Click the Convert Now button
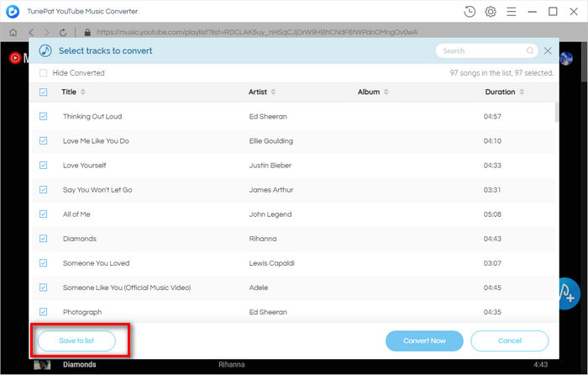 click(424, 341)
